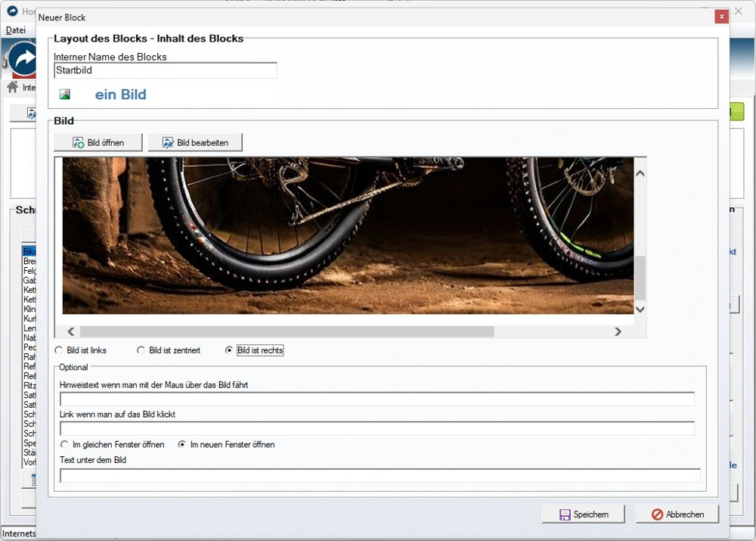Select the 'Bild ist rechts' option

[230, 350]
